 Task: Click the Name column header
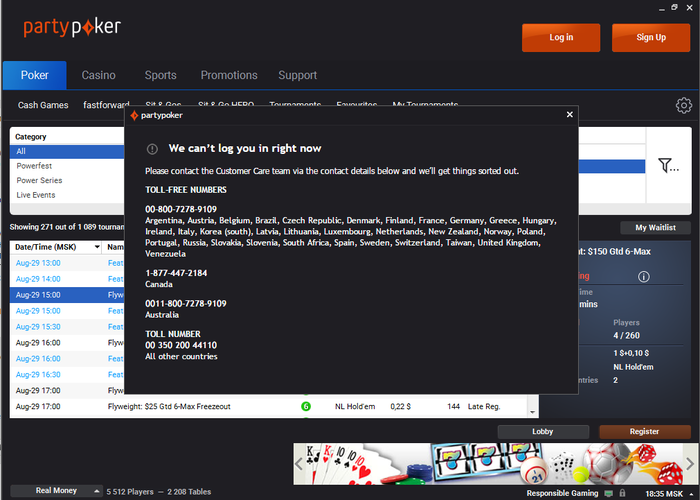pyautogui.click(x=115, y=247)
